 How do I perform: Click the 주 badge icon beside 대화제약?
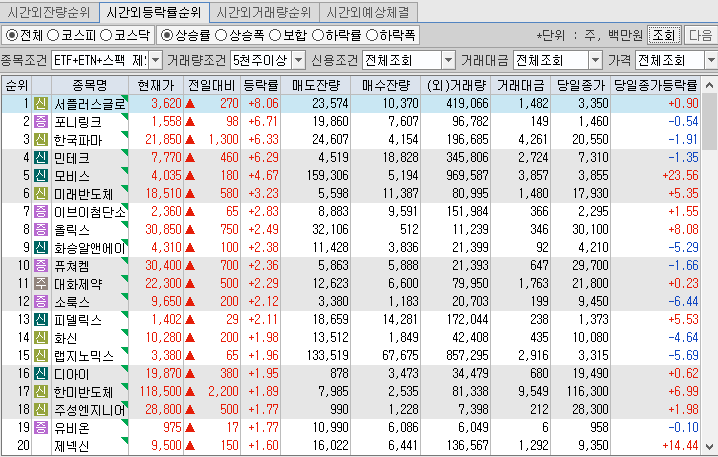point(41,284)
